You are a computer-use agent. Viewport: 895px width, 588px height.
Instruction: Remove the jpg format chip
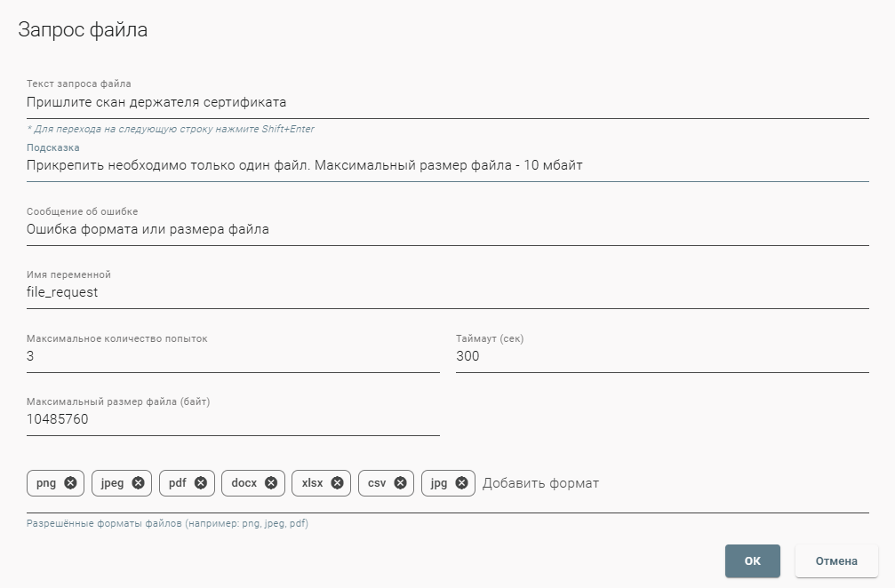point(460,483)
